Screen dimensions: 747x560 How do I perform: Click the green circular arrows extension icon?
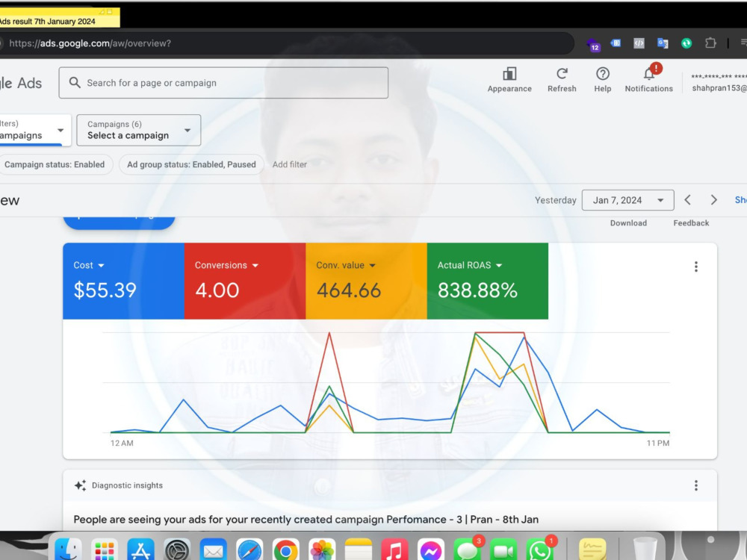(x=686, y=43)
